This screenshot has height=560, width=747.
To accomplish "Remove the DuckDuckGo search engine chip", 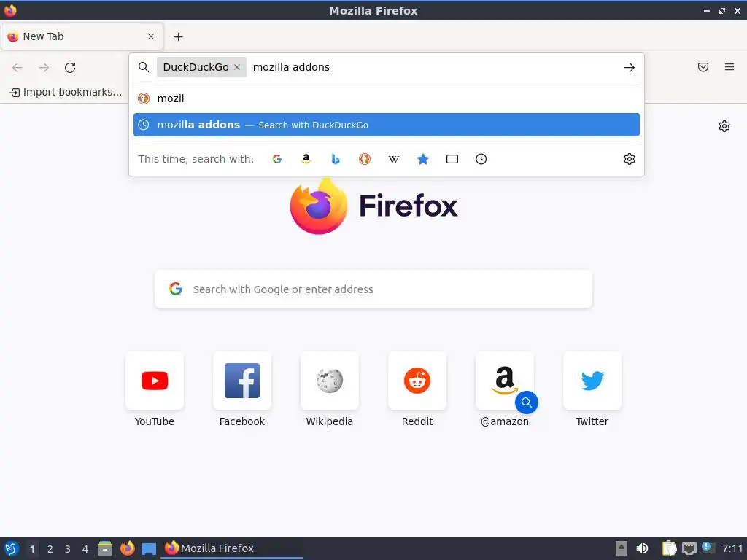I will click(x=237, y=67).
